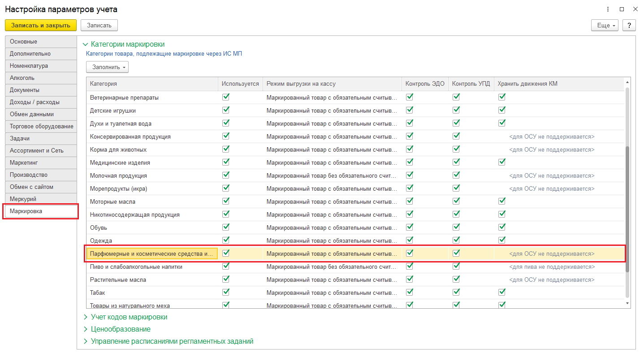Screen dimensions: 644x354
Task: Toggle 'Хранить движения КМ' for Табак
Action: point(502,292)
